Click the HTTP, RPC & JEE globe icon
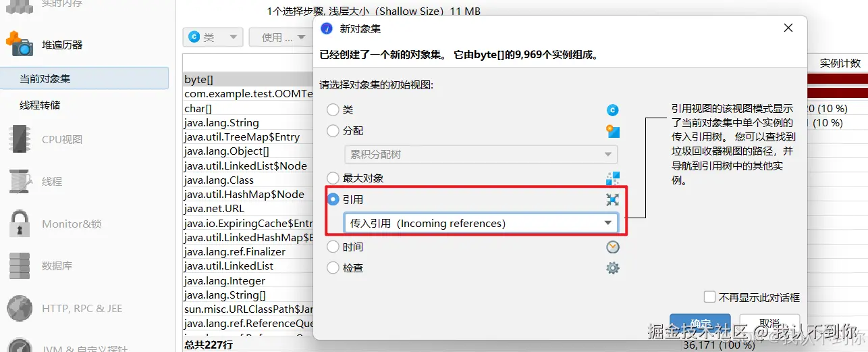 (19, 308)
